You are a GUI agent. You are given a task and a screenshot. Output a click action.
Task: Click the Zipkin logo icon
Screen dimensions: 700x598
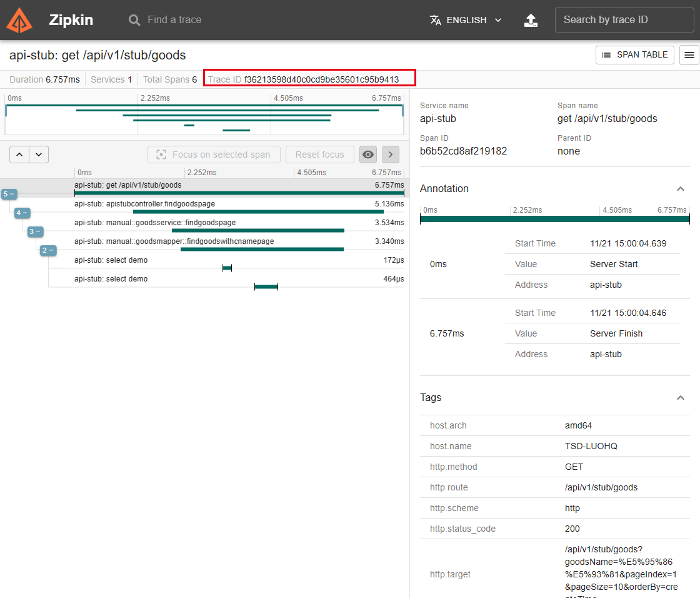19,19
